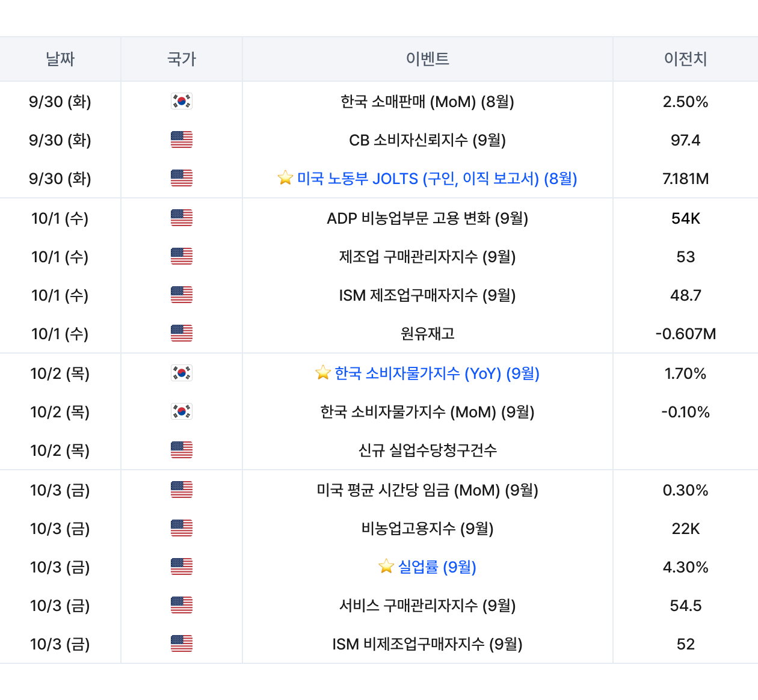This screenshot has height=700, width=758.
Task: Select the ISM 제조업구매자지수 (9월) event
Action: click(x=428, y=295)
